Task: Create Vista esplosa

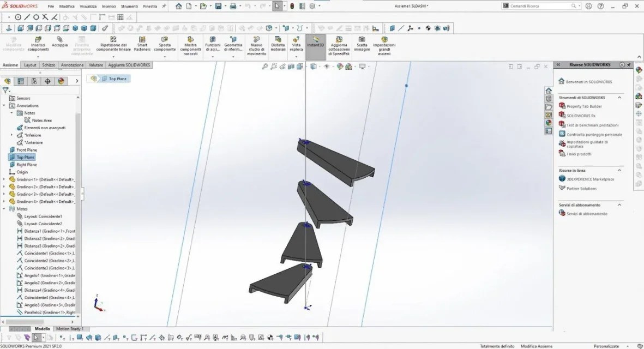Action: [296, 44]
